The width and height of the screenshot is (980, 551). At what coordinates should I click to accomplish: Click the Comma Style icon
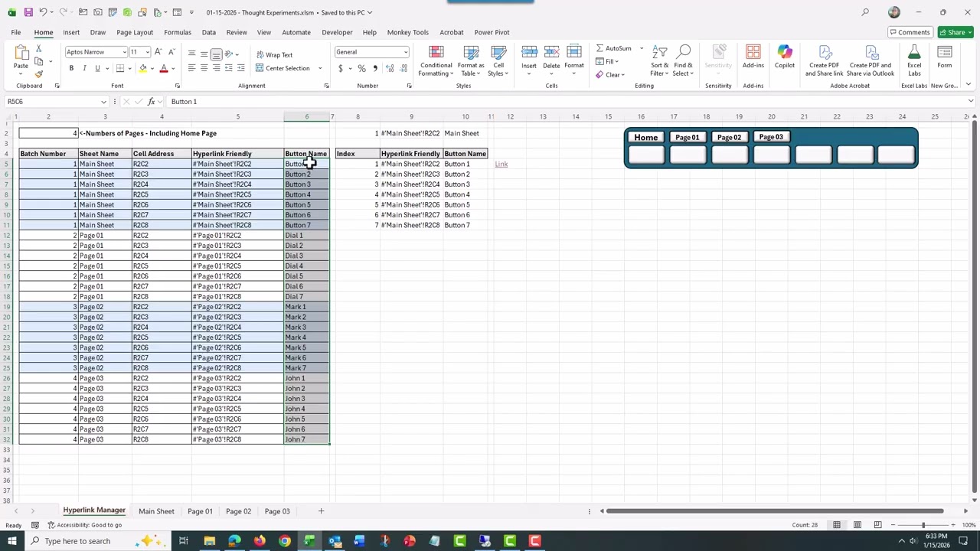coord(375,68)
